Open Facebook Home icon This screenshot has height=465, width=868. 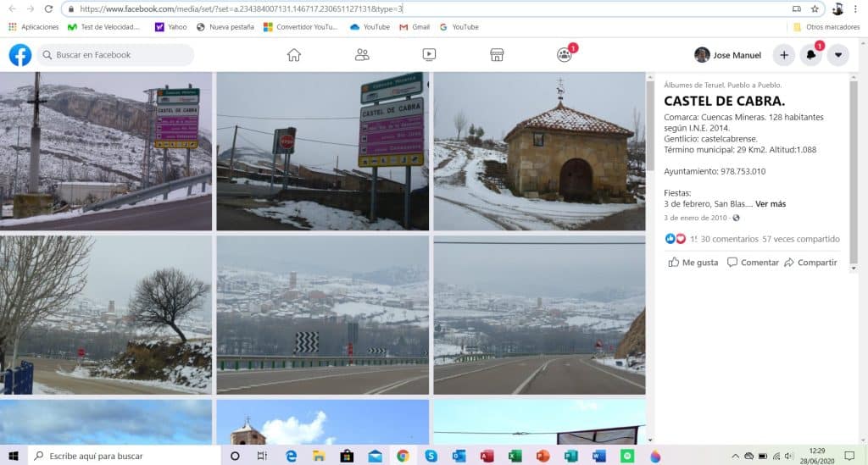point(294,55)
